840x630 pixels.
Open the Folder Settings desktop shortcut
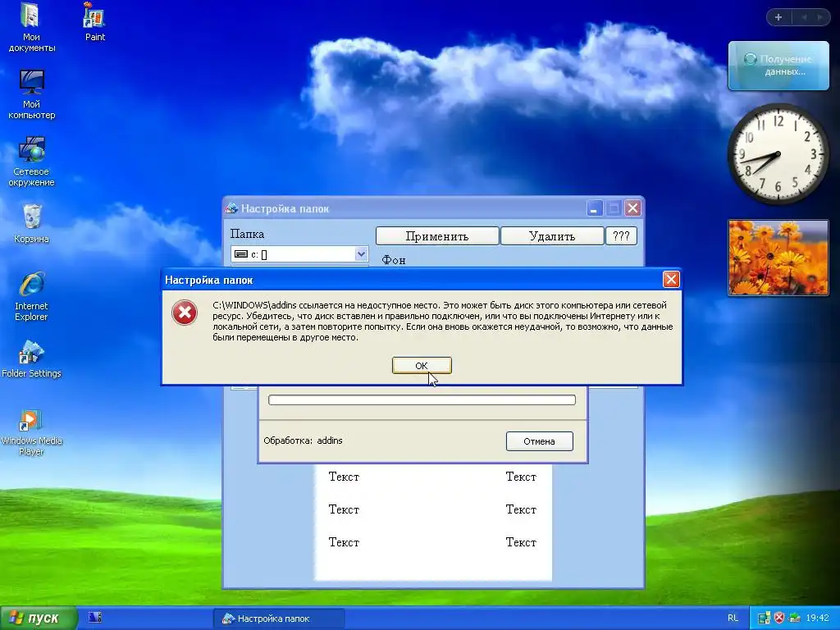tap(31, 358)
